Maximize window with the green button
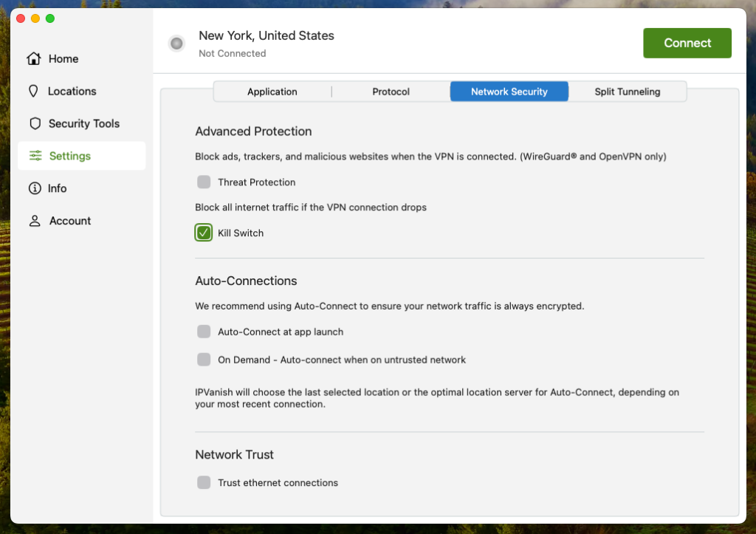 [x=50, y=18]
